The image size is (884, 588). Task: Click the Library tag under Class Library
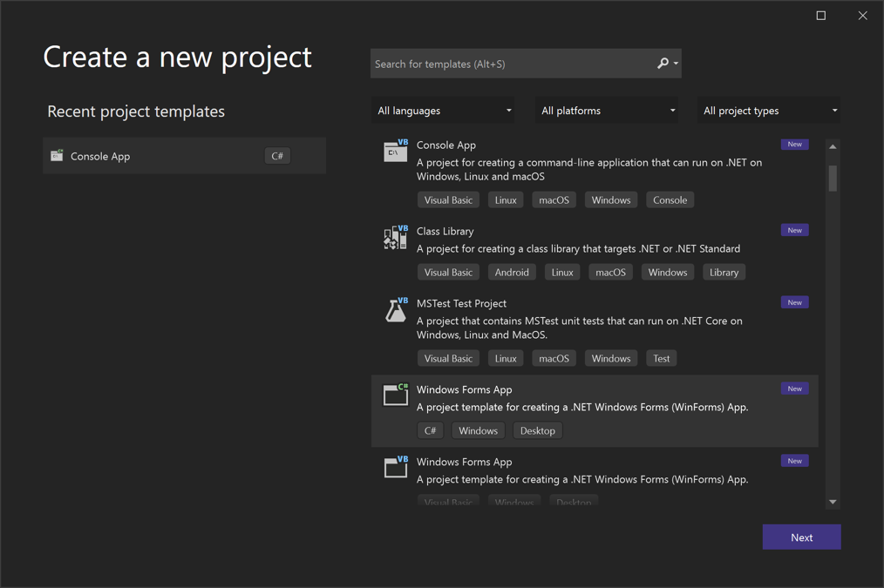pos(724,272)
